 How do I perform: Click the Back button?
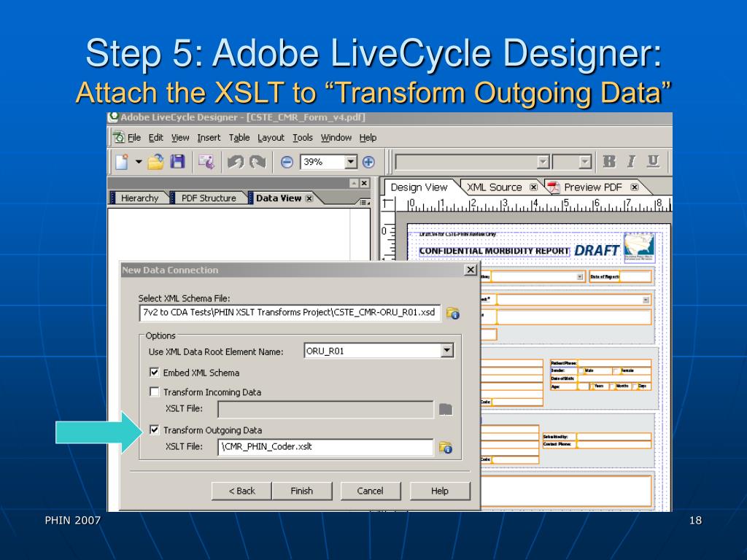(241, 491)
